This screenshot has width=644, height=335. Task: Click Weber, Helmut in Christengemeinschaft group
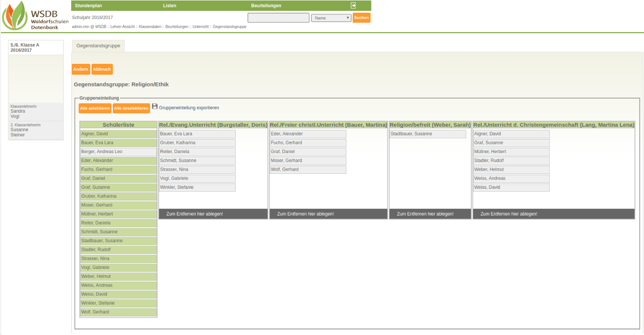(511, 169)
